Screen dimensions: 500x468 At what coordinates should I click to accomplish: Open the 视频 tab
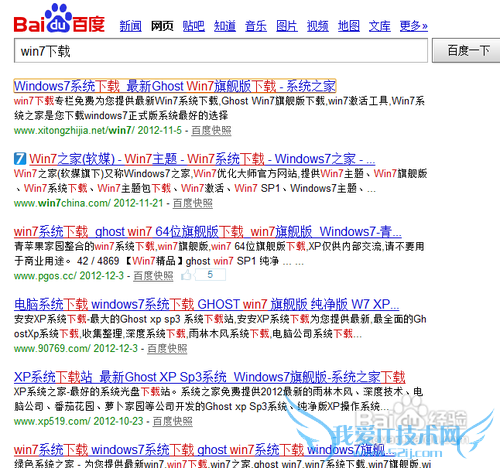(318, 26)
